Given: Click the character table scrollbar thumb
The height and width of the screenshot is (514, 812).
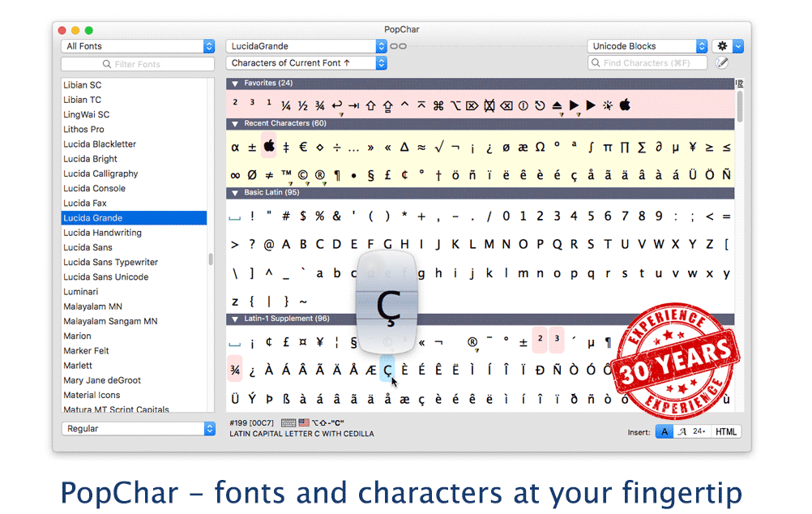Looking at the screenshot, I should (740, 106).
